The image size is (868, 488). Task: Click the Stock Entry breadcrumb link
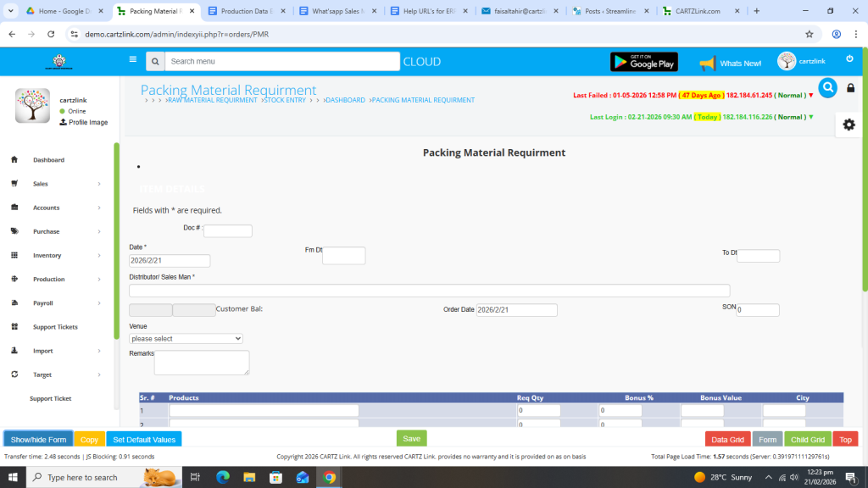click(x=285, y=100)
